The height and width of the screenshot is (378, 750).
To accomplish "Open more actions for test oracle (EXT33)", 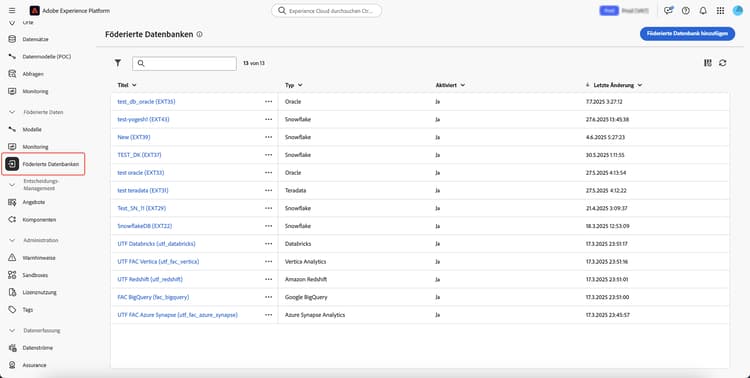I will pyautogui.click(x=268, y=173).
